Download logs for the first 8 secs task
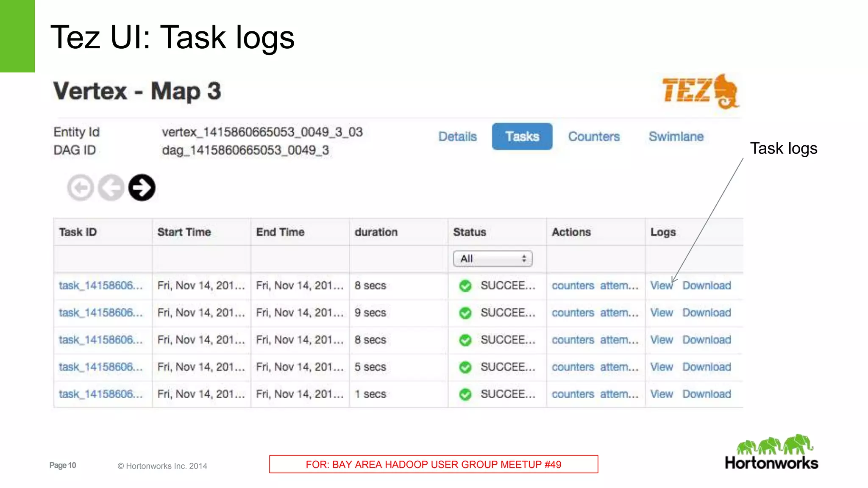 (x=707, y=286)
